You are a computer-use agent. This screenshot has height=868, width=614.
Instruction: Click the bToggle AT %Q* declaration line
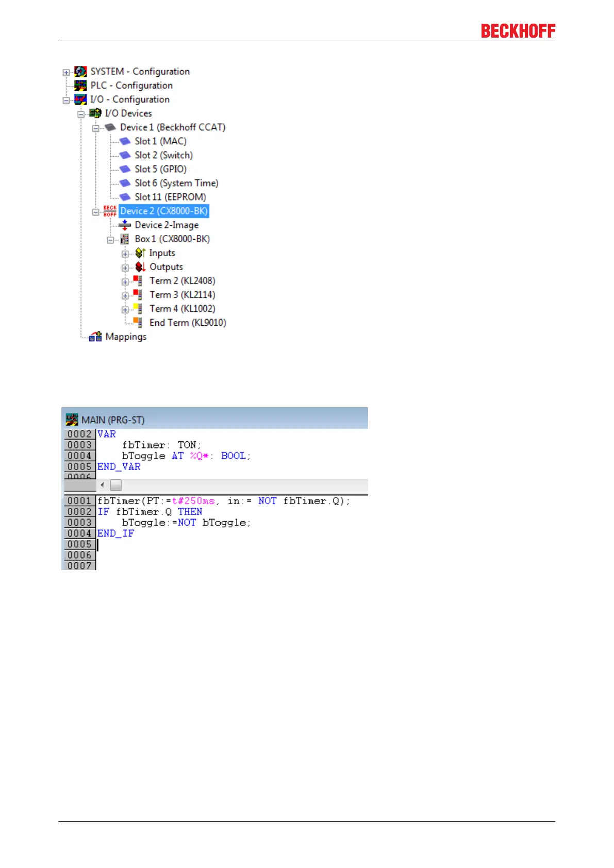[186, 456]
